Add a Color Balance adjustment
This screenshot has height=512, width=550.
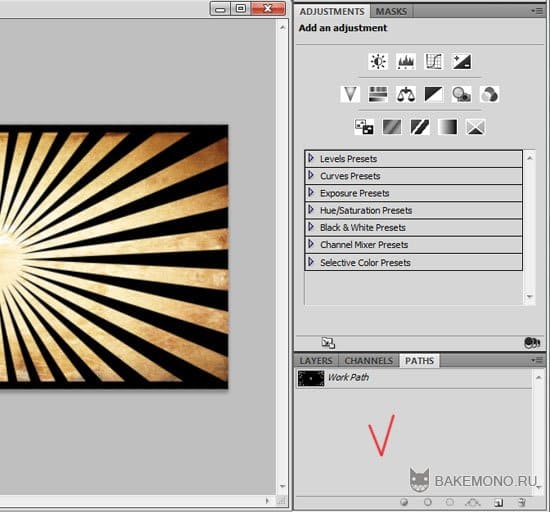coord(406,94)
